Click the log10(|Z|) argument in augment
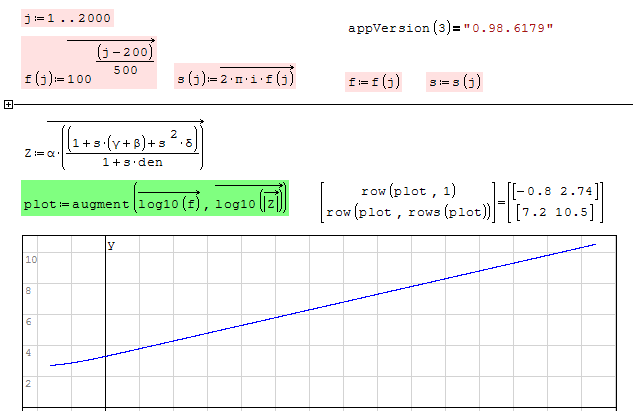Viewport: 633px width, 411px height. [x=249, y=204]
